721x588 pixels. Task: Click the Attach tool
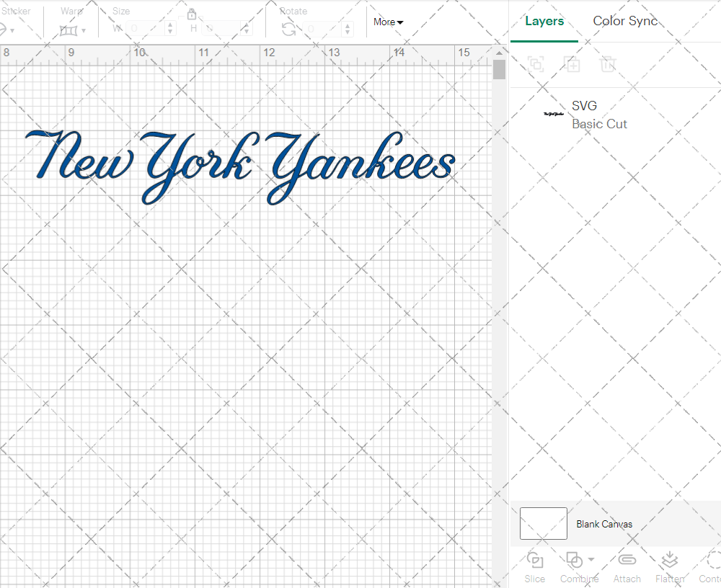(x=627, y=567)
